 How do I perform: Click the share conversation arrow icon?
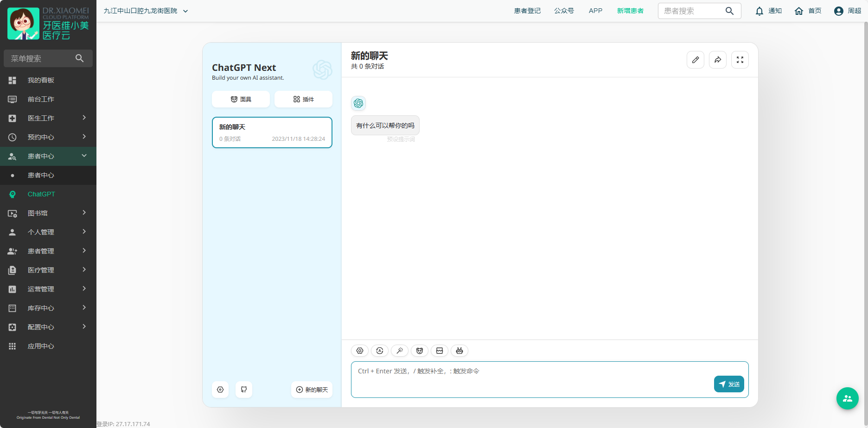[718, 60]
